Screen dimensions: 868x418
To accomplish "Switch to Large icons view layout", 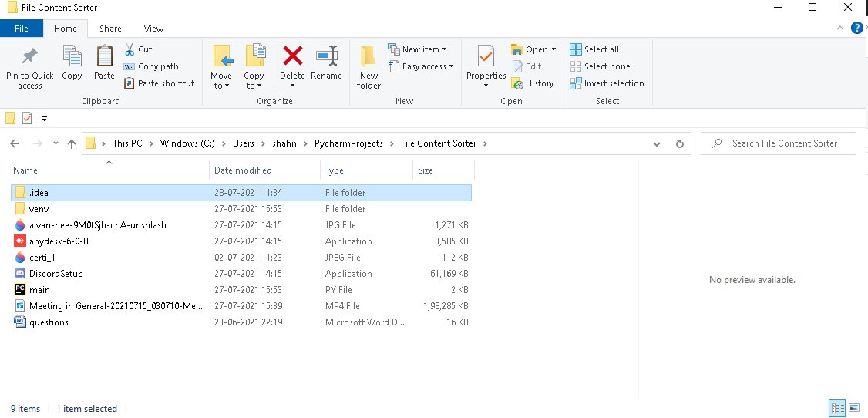I will 854,410.
